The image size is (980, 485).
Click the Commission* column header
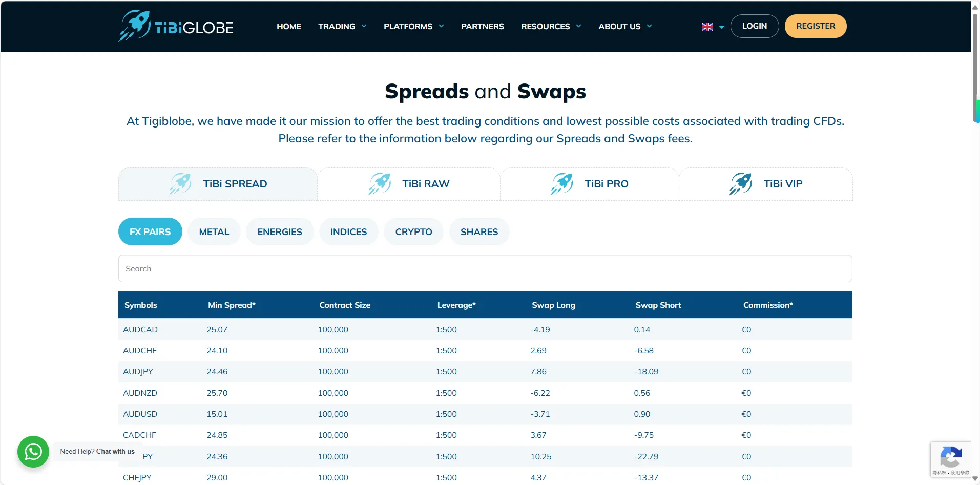(x=768, y=305)
